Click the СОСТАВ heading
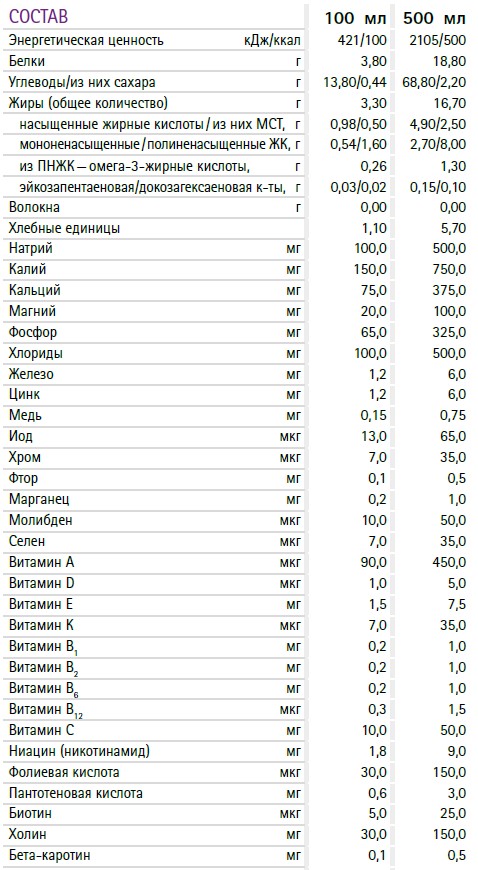 point(38,17)
